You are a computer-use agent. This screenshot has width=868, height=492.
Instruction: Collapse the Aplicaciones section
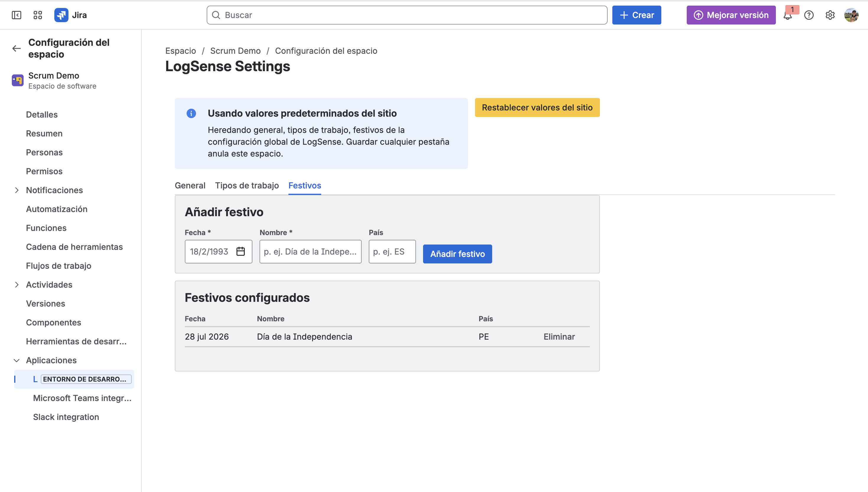[x=17, y=360]
